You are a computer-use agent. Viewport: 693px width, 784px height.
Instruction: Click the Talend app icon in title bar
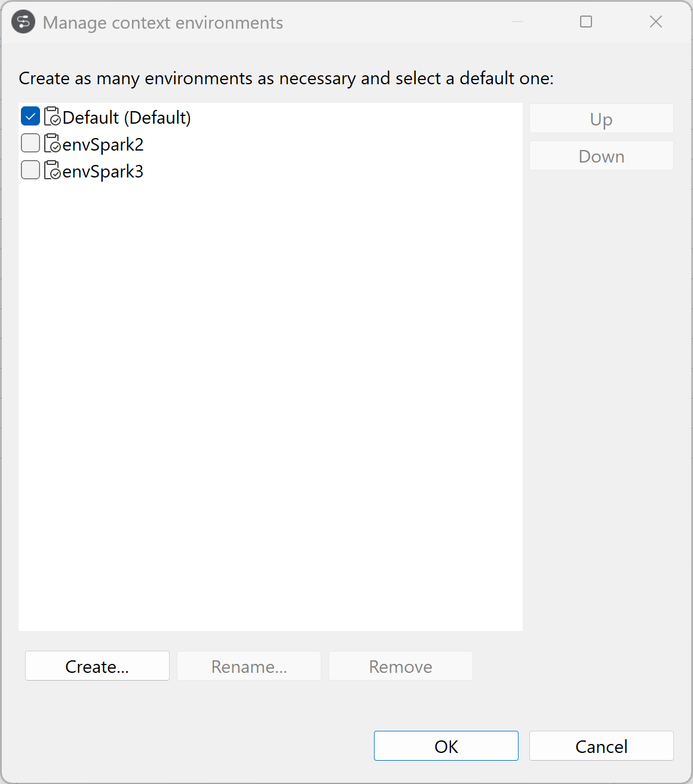(23, 22)
